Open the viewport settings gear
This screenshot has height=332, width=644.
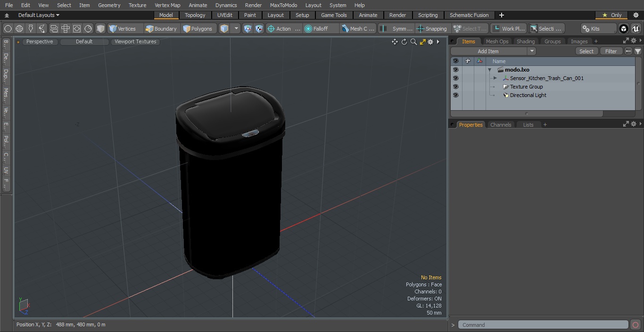pos(430,42)
